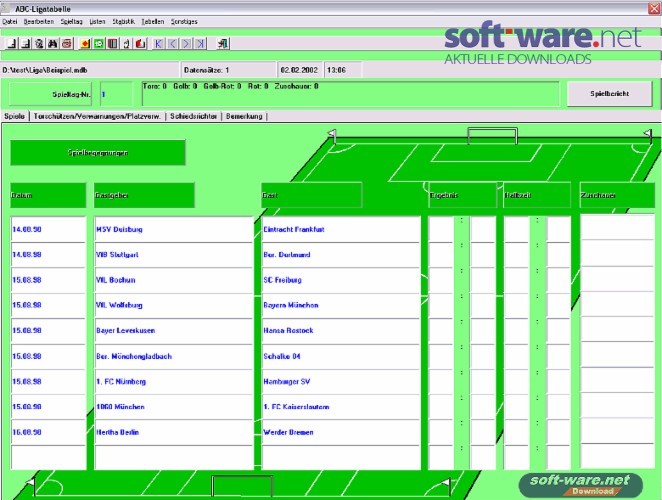Go to the next record
Image resolution: width=662 pixels, height=500 pixels.
tap(186, 43)
